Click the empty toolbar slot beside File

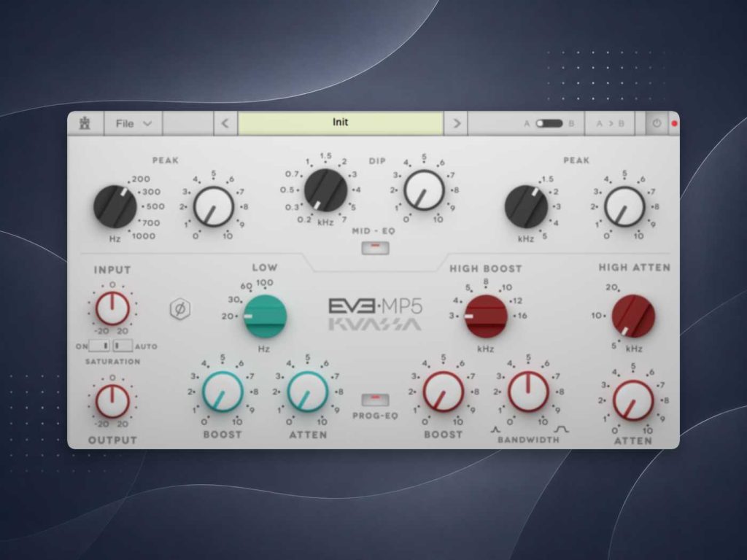pos(188,124)
